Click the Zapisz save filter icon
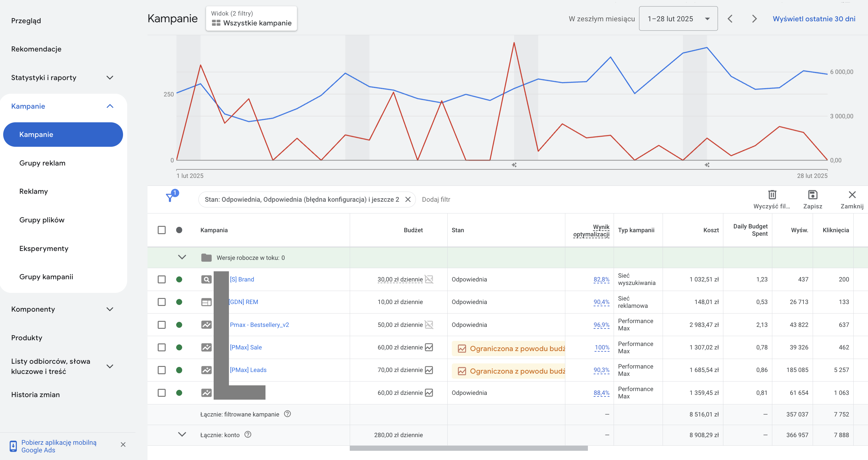 812,195
